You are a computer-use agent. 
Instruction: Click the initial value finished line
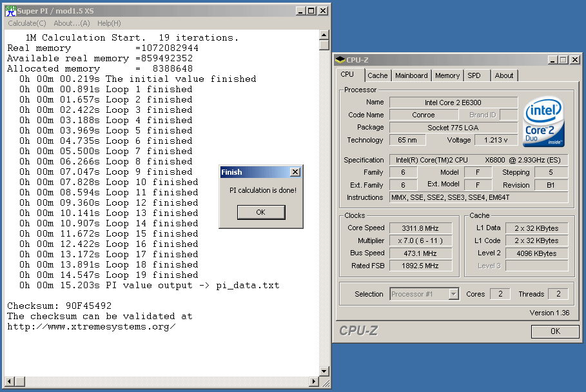pos(138,79)
